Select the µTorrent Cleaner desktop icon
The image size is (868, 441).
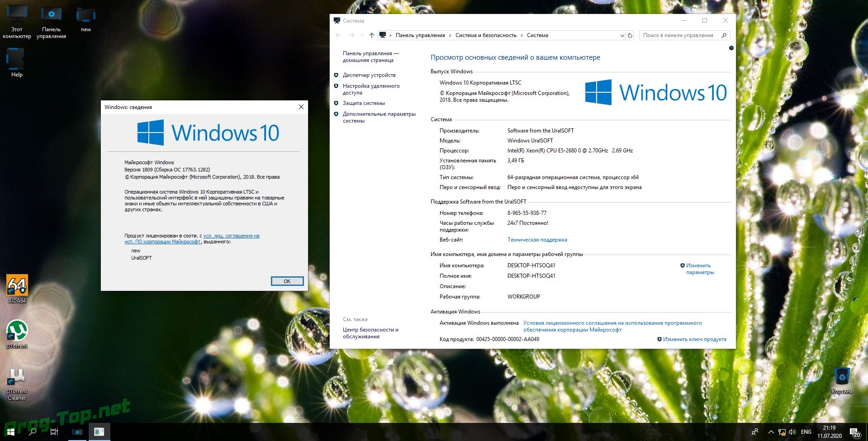[x=17, y=384]
